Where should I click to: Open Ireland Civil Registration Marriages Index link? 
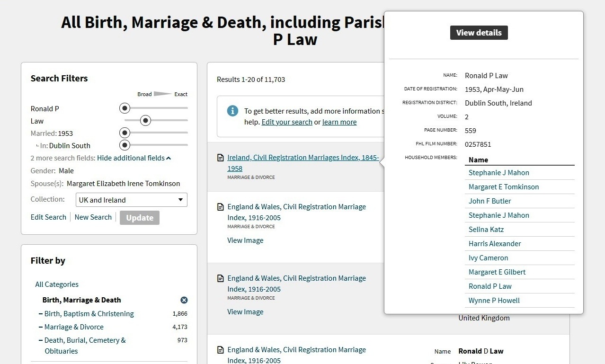302,158
